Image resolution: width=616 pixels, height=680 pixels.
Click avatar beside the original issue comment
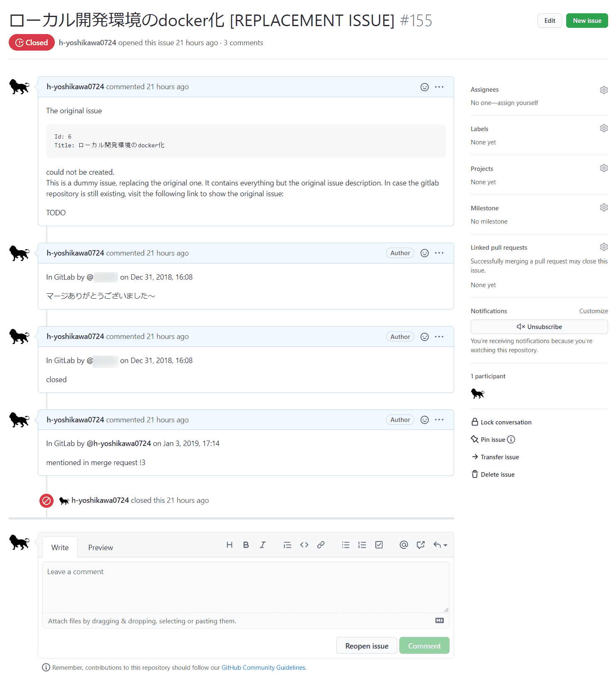pyautogui.click(x=20, y=87)
